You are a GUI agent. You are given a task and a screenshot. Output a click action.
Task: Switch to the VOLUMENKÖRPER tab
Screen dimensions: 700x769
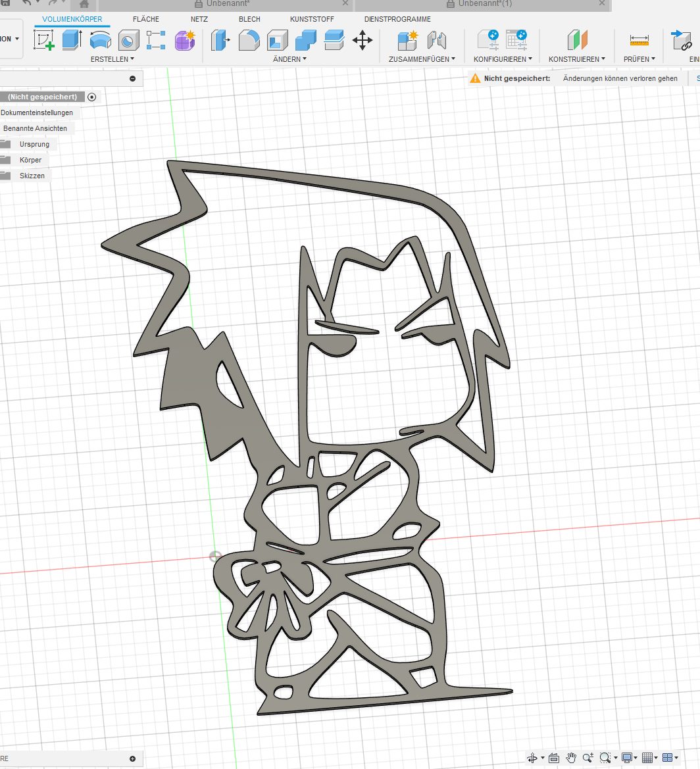click(72, 19)
